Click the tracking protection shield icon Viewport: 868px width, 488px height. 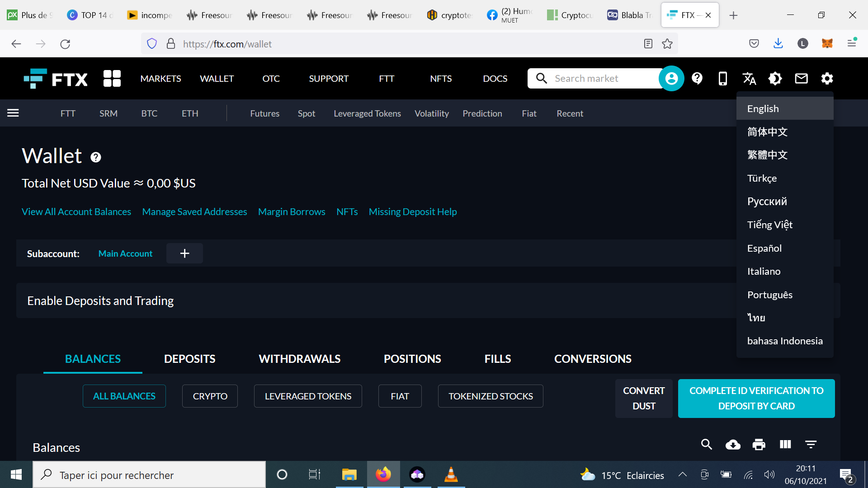[152, 44]
